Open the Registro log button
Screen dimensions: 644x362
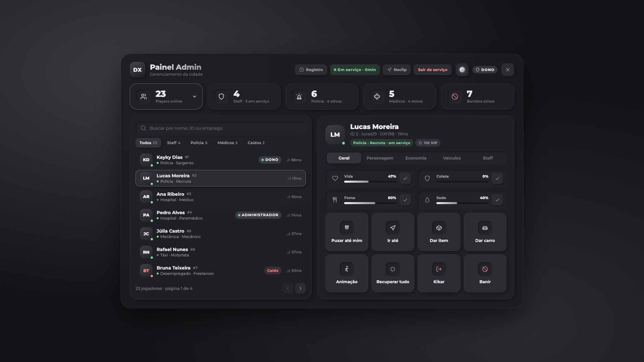pyautogui.click(x=311, y=70)
